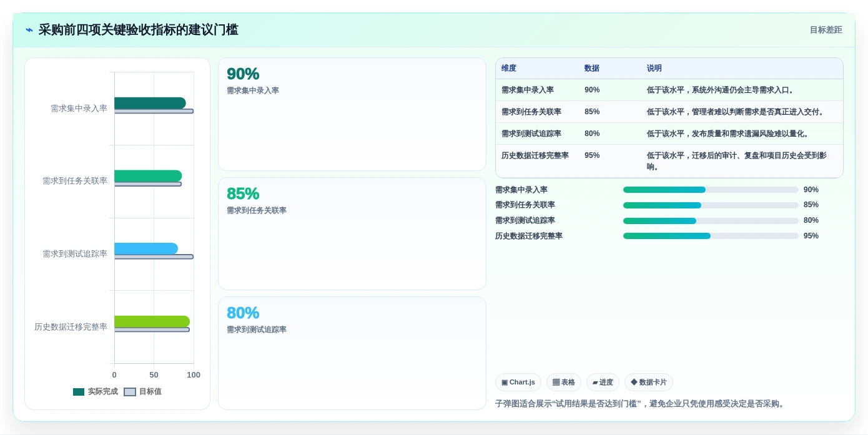
Task: Click the 历史数据迁移完整率 progress bar
Action: click(x=711, y=236)
